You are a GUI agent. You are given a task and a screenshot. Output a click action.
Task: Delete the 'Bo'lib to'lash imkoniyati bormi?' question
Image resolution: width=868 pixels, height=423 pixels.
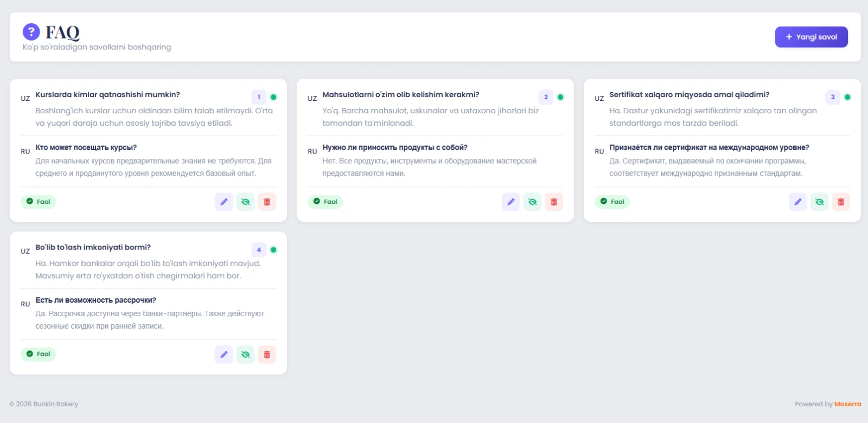[267, 354]
